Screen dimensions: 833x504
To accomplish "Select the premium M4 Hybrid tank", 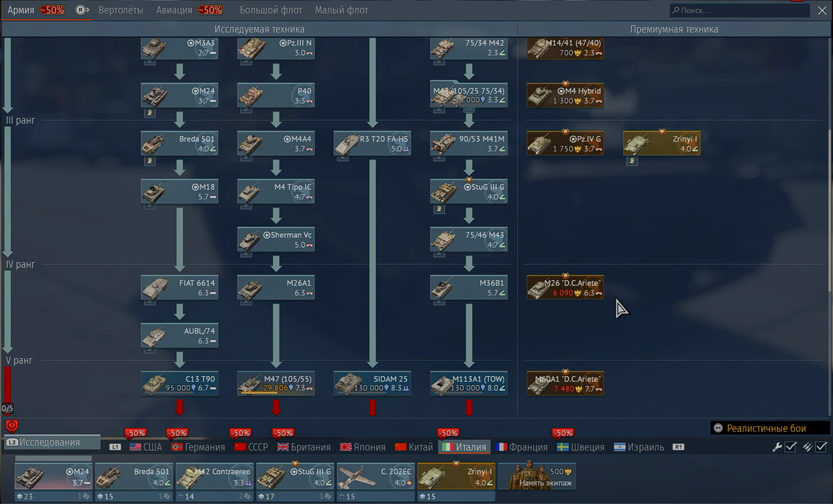I will point(565,95).
